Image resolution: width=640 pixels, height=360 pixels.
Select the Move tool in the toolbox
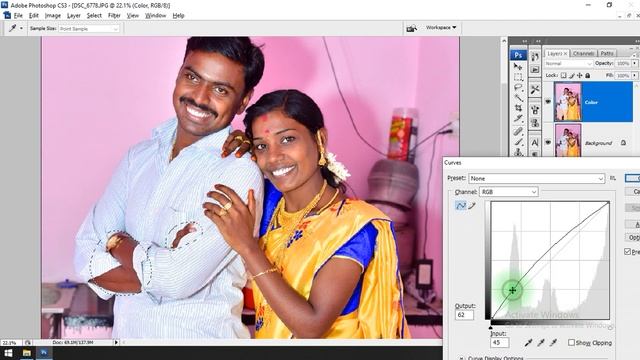click(x=518, y=67)
